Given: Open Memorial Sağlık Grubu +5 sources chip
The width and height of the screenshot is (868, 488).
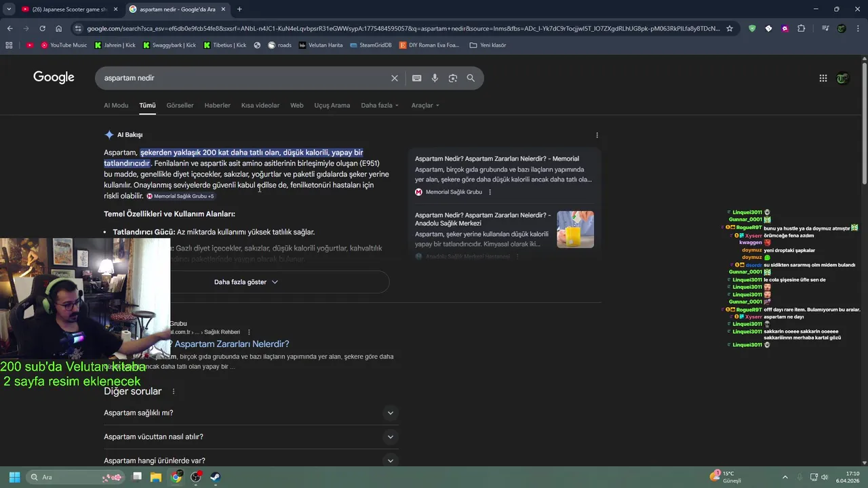Looking at the screenshot, I should tap(180, 196).
